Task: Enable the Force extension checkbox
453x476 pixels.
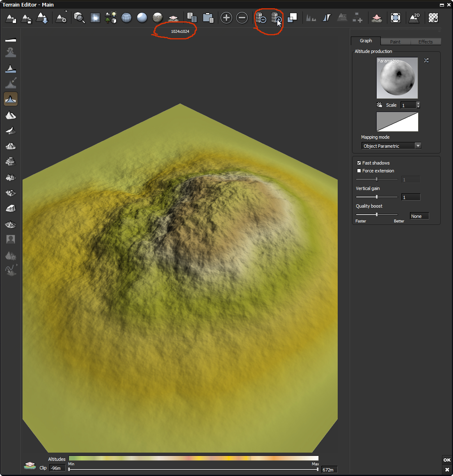Action: pyautogui.click(x=359, y=171)
